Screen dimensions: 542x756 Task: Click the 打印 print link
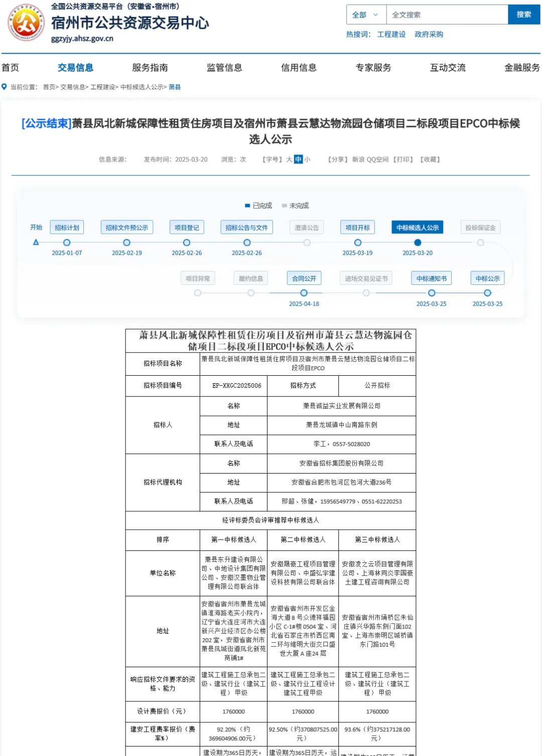click(403, 160)
